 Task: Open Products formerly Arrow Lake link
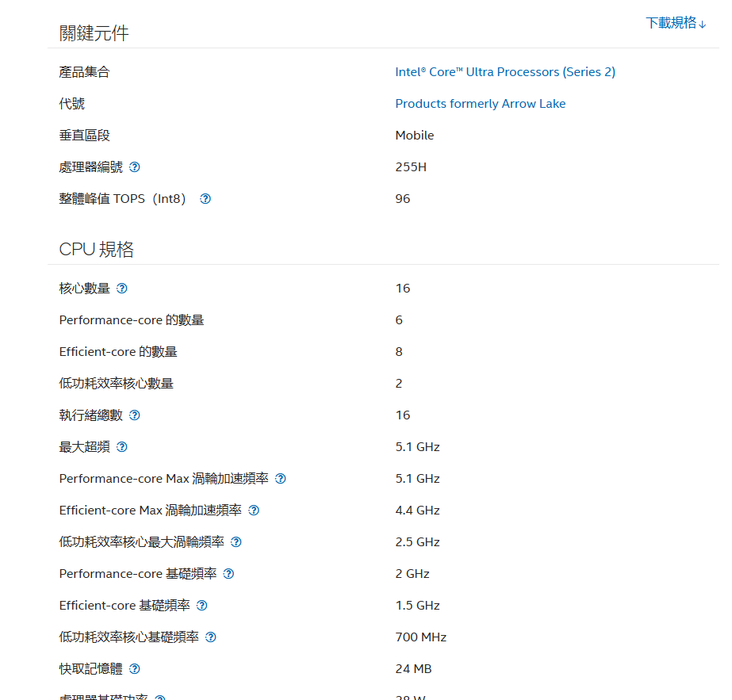tap(481, 104)
